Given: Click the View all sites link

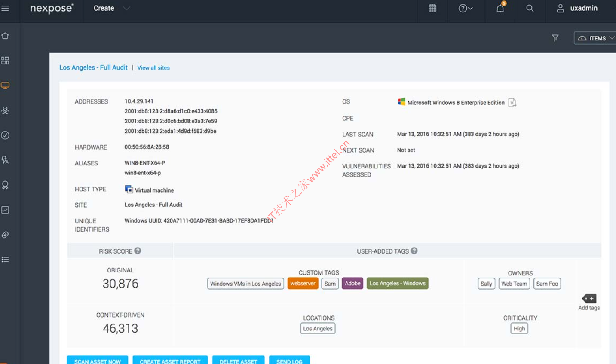Looking at the screenshot, I should 153,68.
